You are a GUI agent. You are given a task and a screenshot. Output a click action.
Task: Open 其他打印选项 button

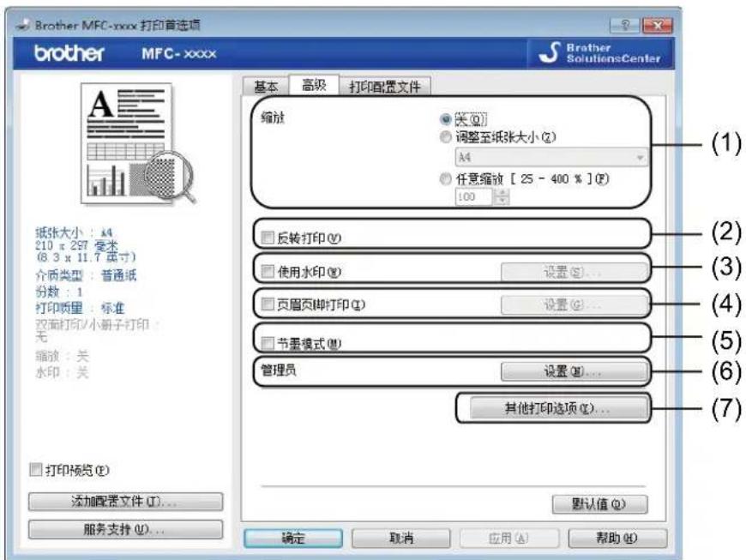[x=558, y=407]
